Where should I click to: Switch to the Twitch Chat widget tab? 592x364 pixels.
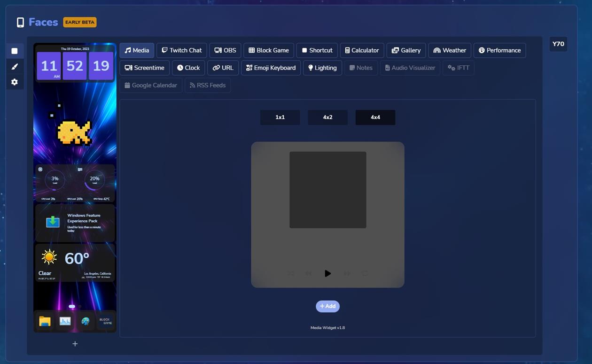[181, 50]
